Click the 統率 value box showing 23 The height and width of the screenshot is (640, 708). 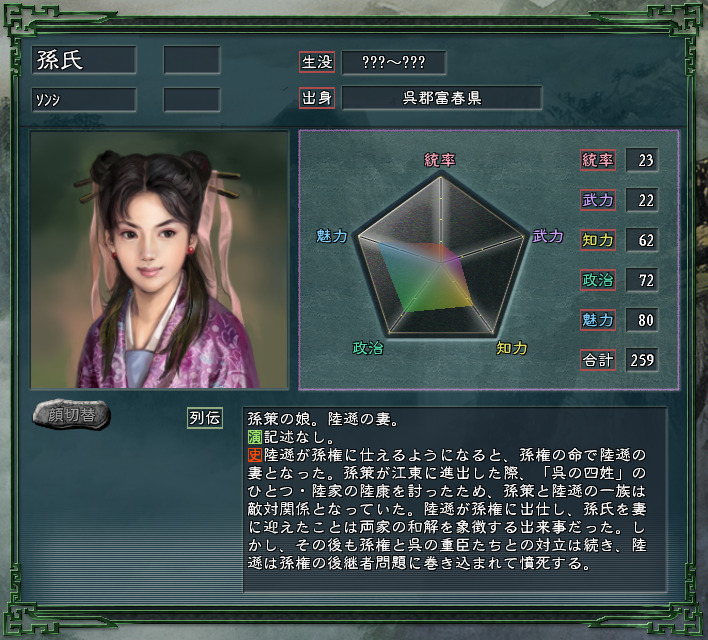(x=642, y=160)
